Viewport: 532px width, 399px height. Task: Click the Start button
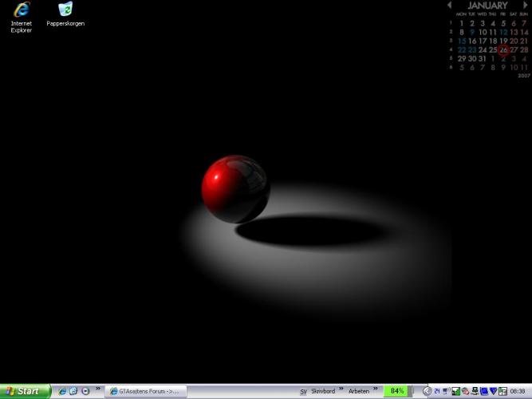pos(26,391)
